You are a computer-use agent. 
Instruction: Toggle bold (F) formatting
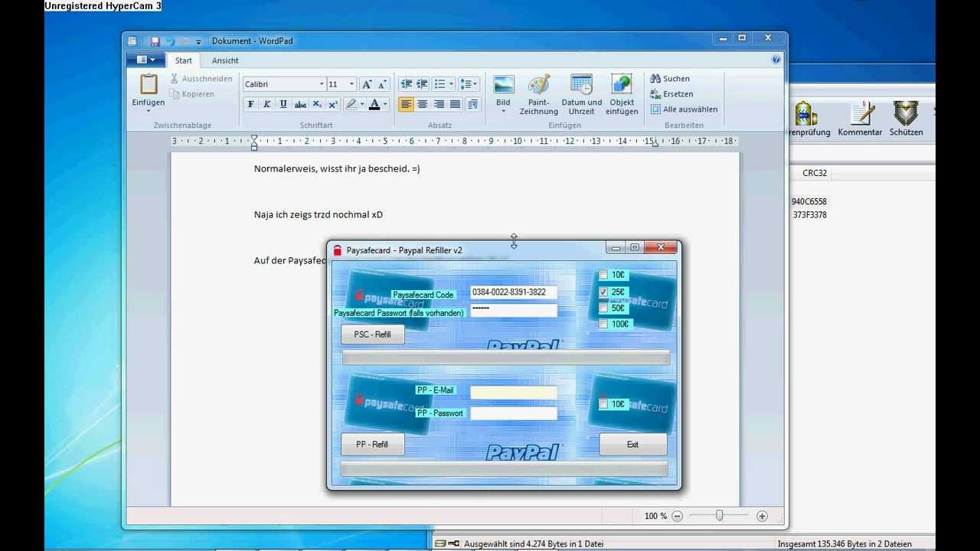click(250, 104)
